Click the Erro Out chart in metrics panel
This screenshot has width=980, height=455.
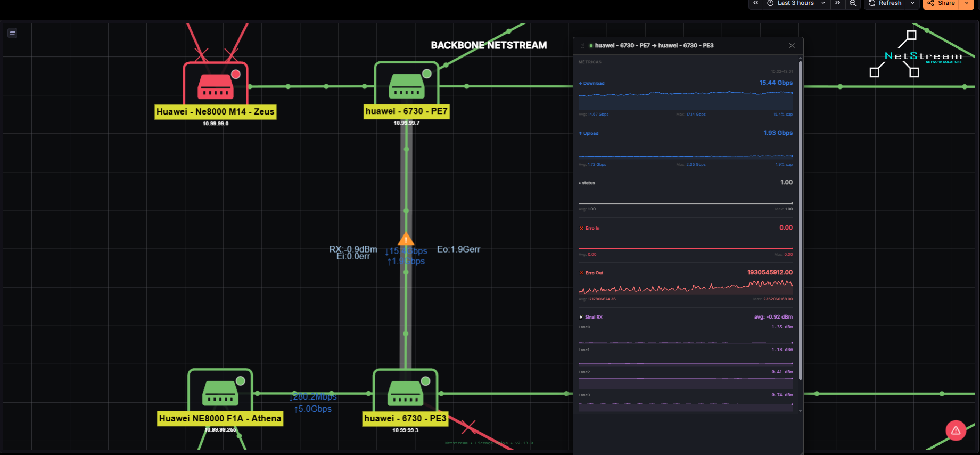click(686, 287)
